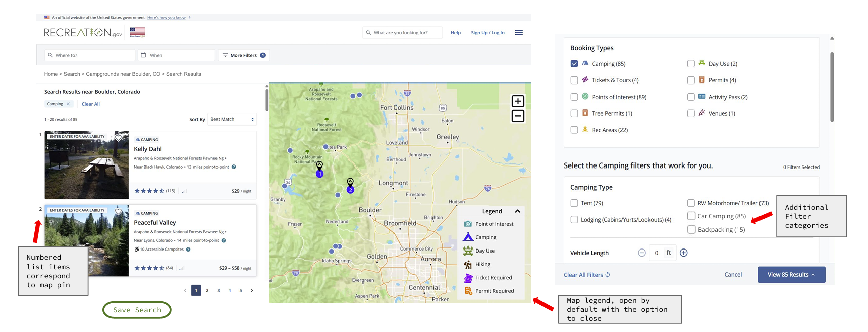The image size is (868, 332).
Task: Click Here's how you know link
Action: click(x=166, y=18)
